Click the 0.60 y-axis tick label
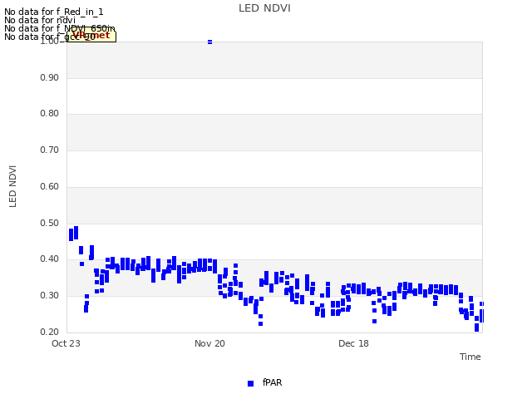This screenshot has width=532, height=399. pyautogui.click(x=50, y=186)
